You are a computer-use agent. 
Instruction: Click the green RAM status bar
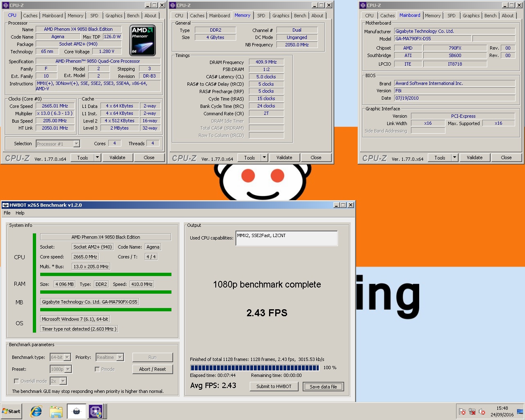click(106, 292)
